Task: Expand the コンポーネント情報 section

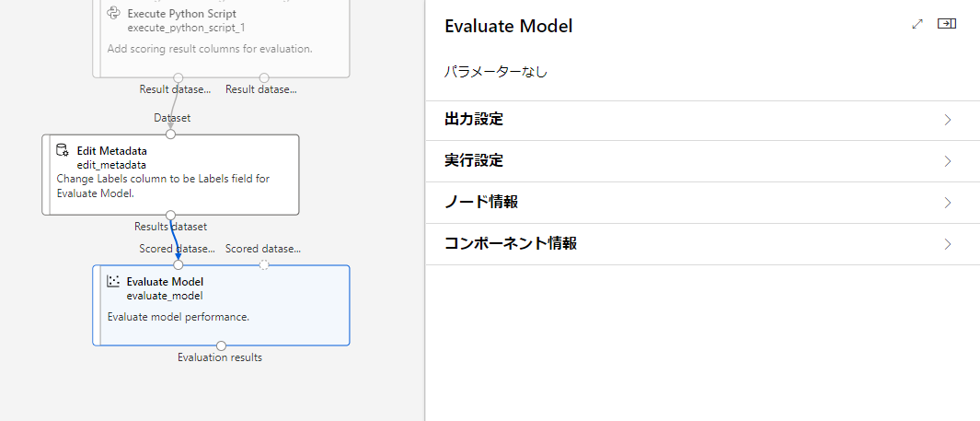Action: pos(702,243)
